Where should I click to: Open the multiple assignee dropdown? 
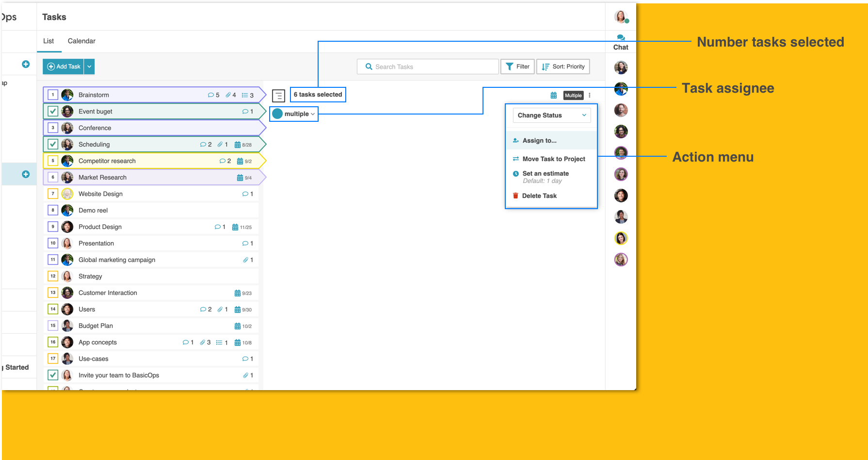coord(294,114)
